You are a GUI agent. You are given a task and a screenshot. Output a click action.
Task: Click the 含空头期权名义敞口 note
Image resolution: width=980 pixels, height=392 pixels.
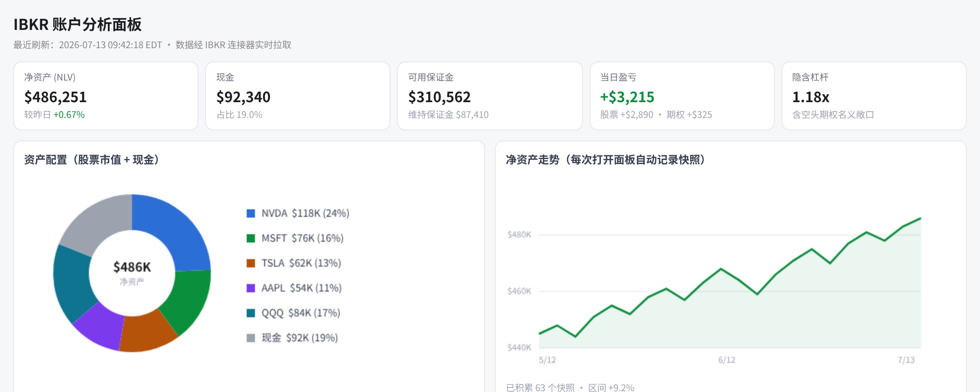click(x=833, y=115)
